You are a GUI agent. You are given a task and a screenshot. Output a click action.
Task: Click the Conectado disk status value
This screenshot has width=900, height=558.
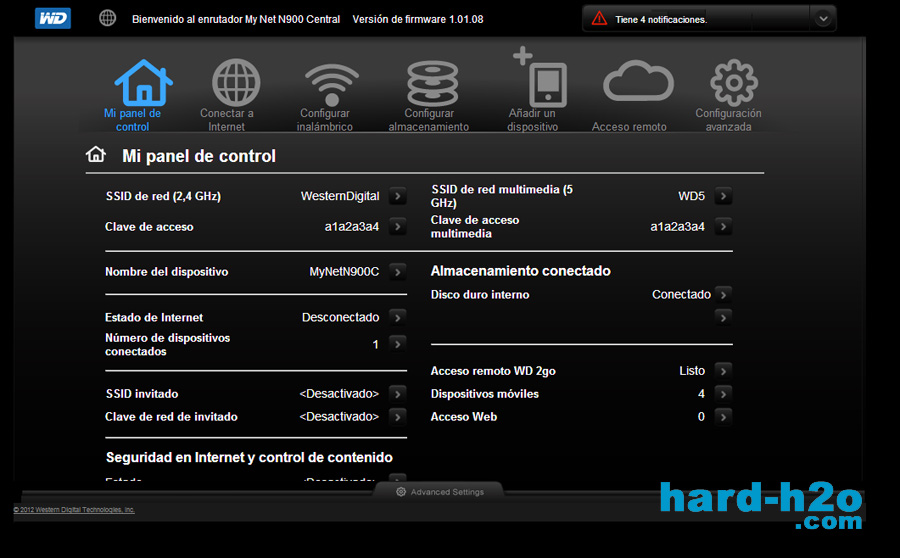(x=681, y=294)
